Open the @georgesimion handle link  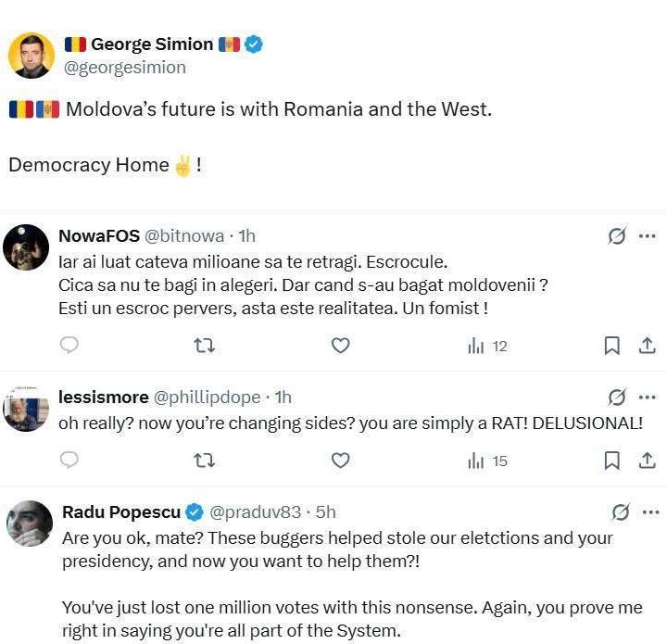tap(124, 67)
